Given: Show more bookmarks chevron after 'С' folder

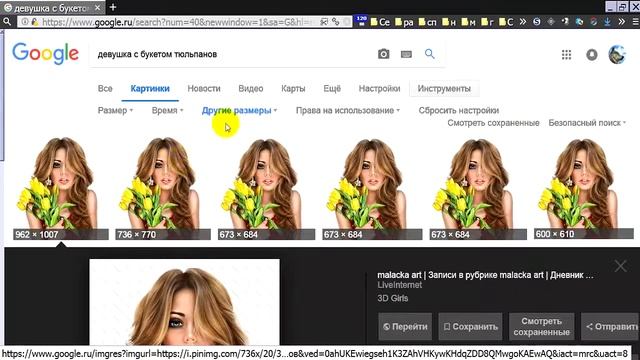Looking at the screenshot, I should (x=522, y=22).
